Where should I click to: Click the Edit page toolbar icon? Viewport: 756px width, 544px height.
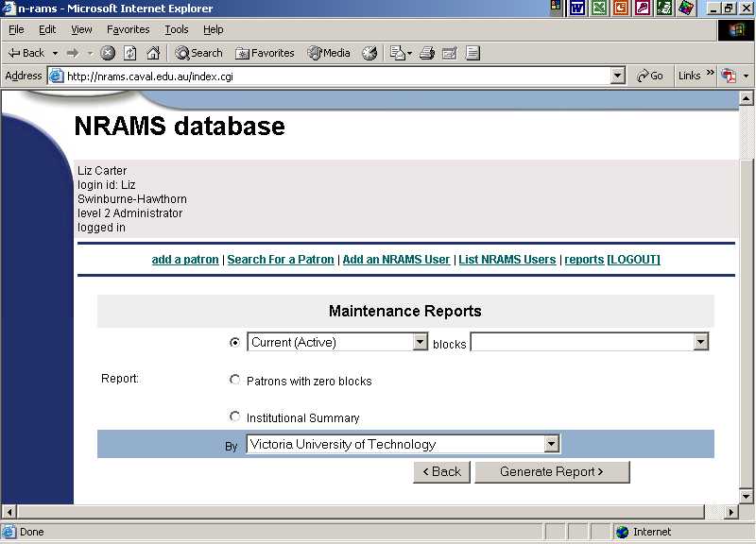[450, 53]
